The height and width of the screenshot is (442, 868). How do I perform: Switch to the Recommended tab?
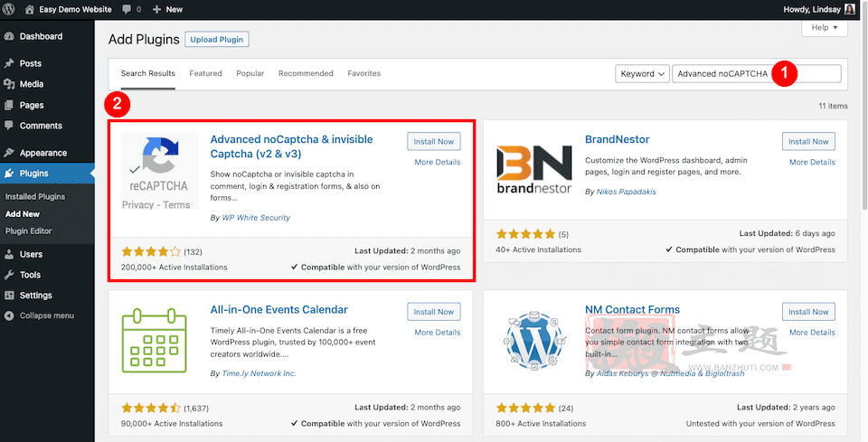pyautogui.click(x=306, y=73)
